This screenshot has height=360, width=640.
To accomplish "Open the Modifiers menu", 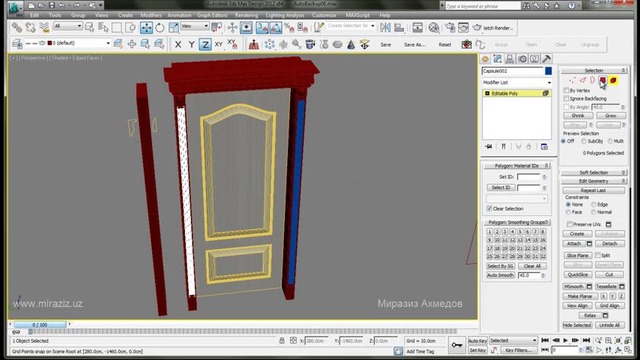I will (x=151, y=15).
